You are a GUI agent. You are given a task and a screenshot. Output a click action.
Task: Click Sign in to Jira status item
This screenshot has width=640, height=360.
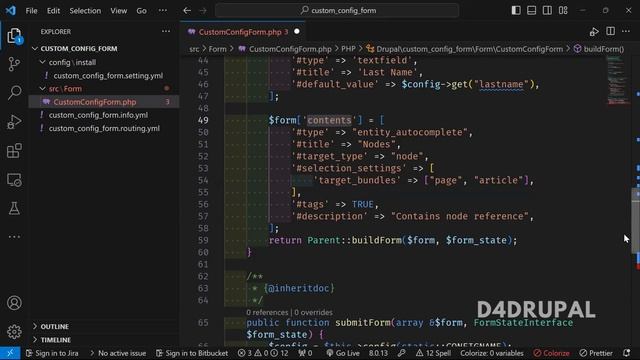(x=52, y=353)
